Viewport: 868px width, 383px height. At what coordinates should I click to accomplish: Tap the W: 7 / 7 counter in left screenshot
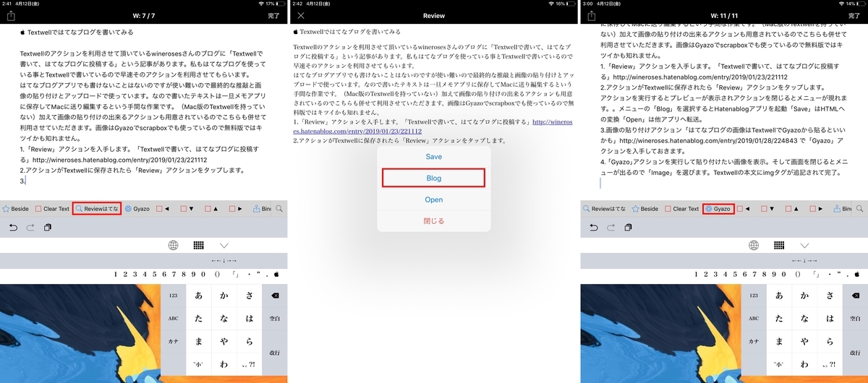click(144, 15)
